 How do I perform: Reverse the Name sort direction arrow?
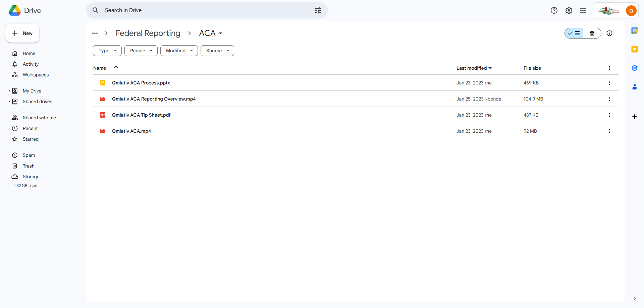coord(116,68)
